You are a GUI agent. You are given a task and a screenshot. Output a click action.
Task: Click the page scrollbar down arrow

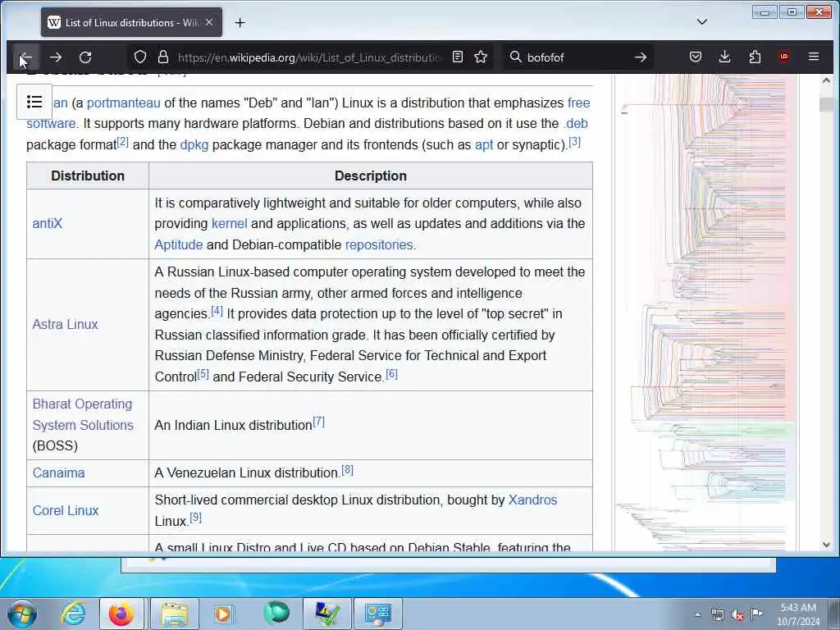[826, 545]
